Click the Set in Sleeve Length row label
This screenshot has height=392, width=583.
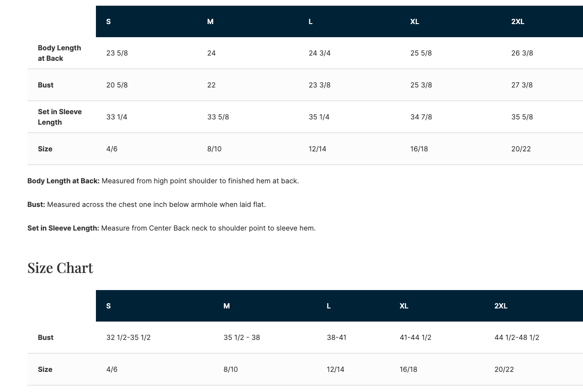(x=60, y=117)
